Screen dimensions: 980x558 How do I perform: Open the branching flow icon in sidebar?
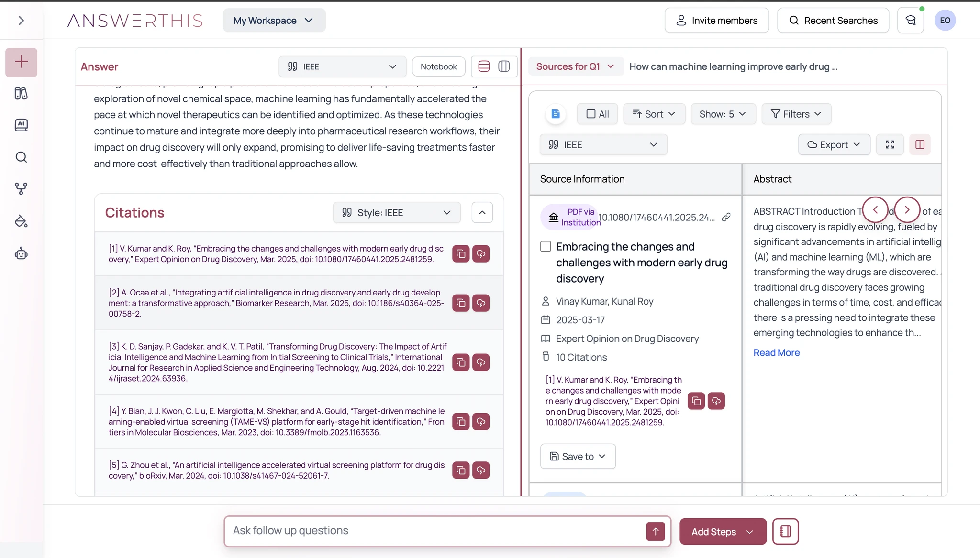click(x=21, y=189)
